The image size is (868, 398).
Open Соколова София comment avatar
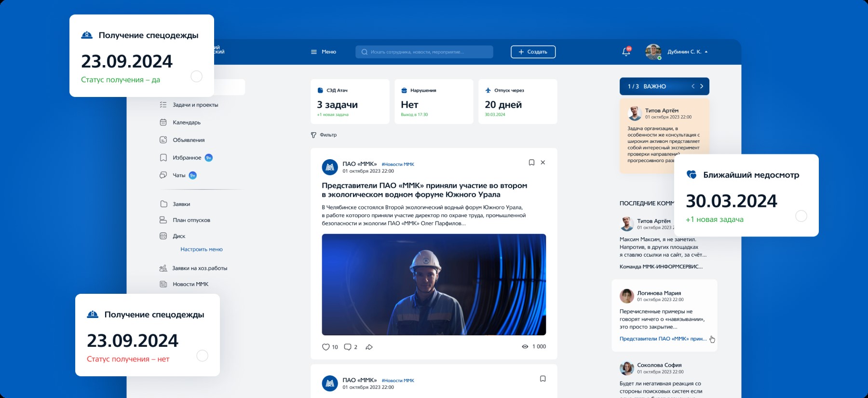(x=627, y=368)
